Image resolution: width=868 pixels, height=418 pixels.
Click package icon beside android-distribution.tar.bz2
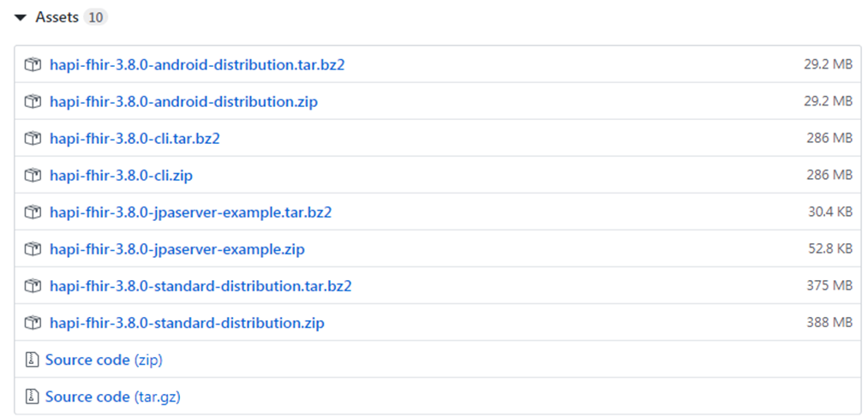tap(33, 65)
